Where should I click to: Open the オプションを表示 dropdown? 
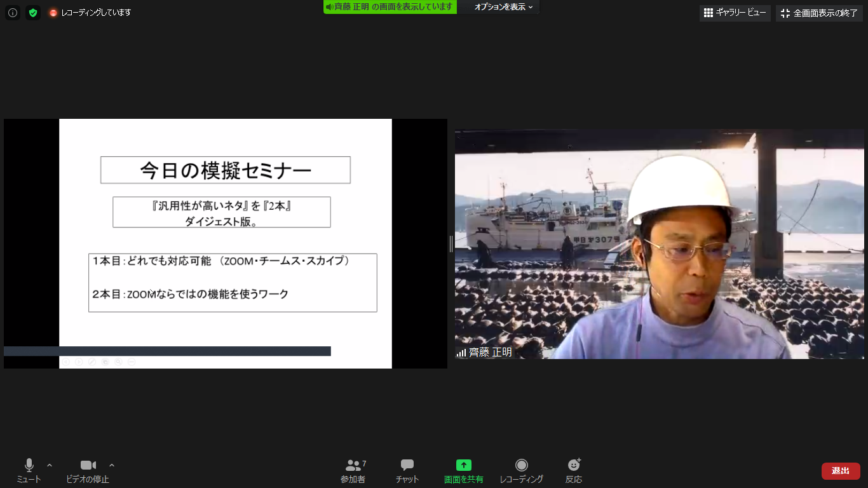[503, 7]
